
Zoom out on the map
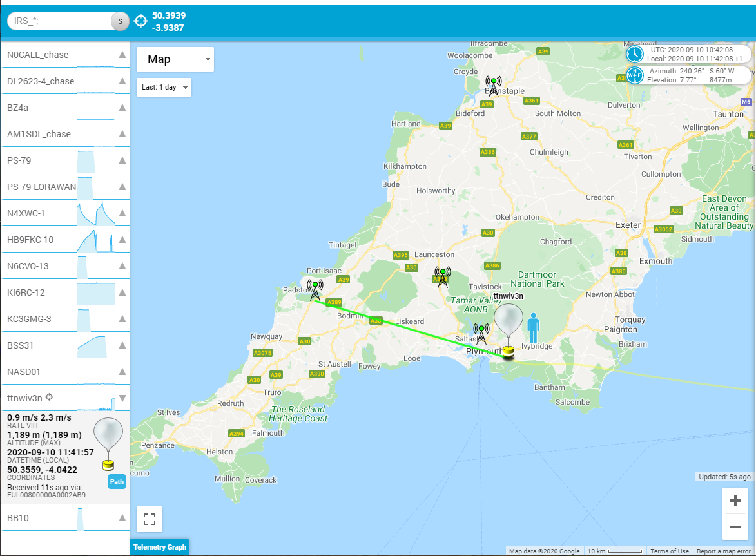[x=735, y=526]
